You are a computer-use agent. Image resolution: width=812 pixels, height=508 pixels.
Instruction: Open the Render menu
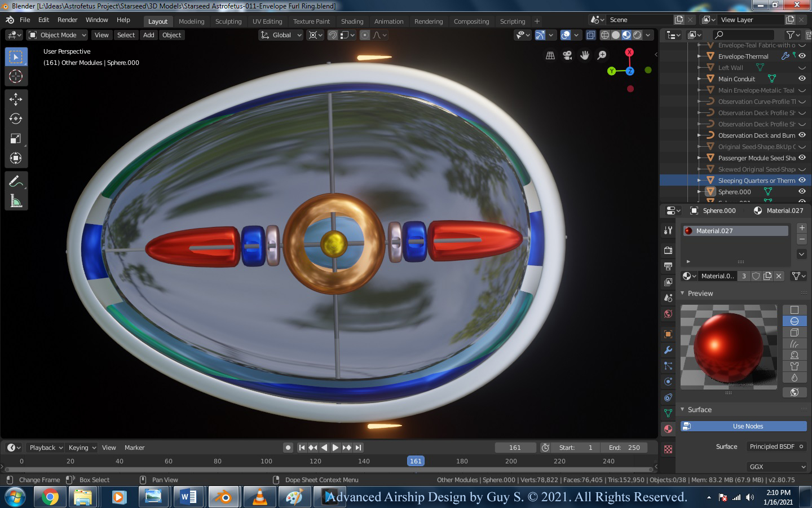tap(67, 20)
